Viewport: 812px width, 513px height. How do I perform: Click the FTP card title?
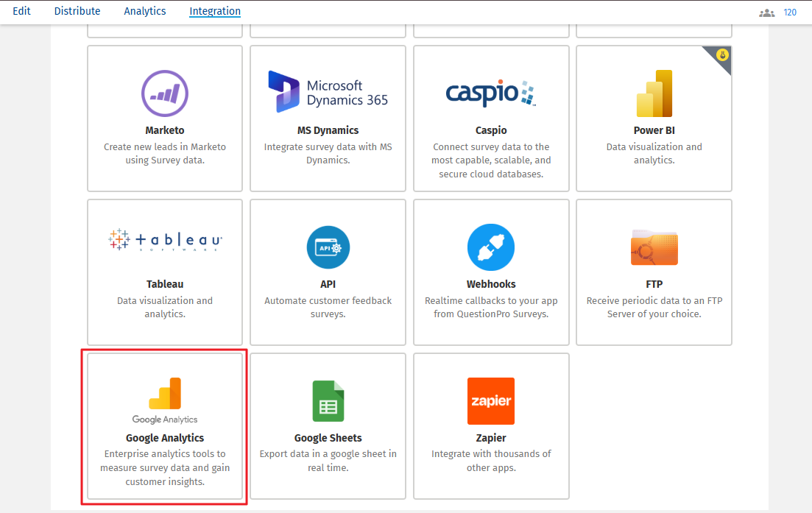tap(654, 284)
